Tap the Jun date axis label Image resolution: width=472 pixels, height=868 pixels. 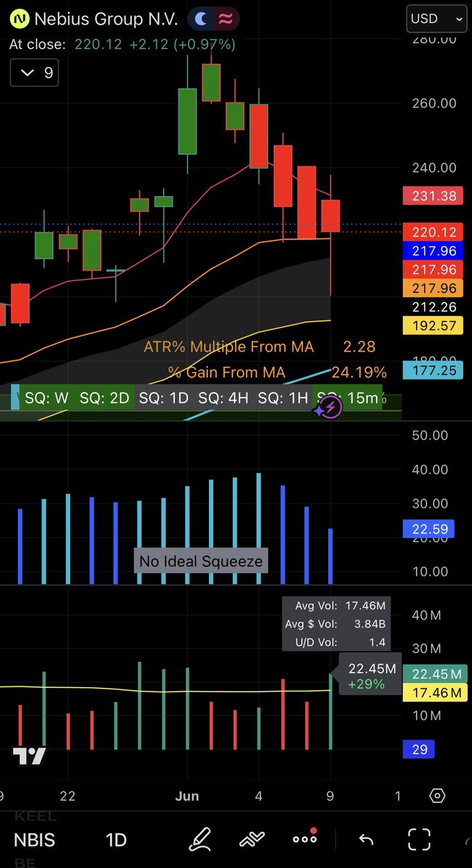[187, 796]
